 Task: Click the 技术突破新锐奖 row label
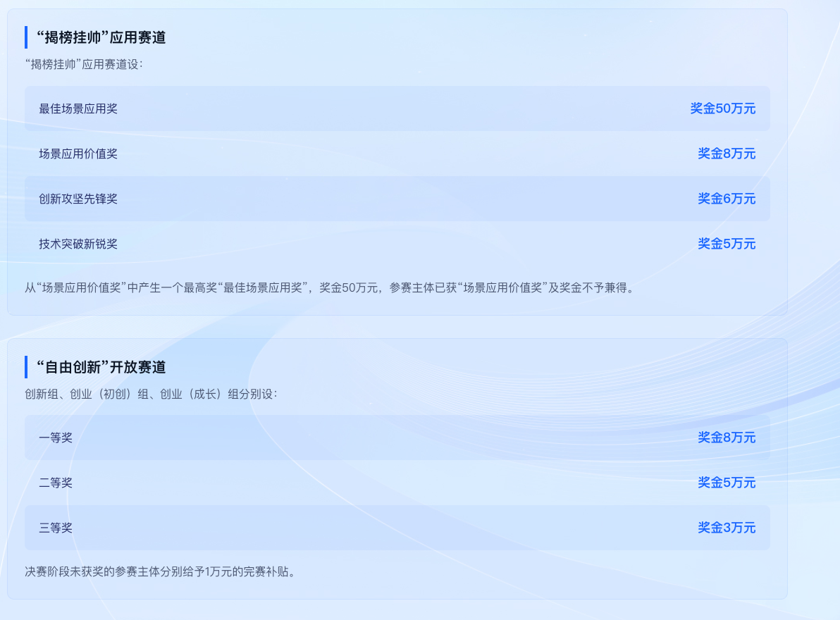pos(78,244)
